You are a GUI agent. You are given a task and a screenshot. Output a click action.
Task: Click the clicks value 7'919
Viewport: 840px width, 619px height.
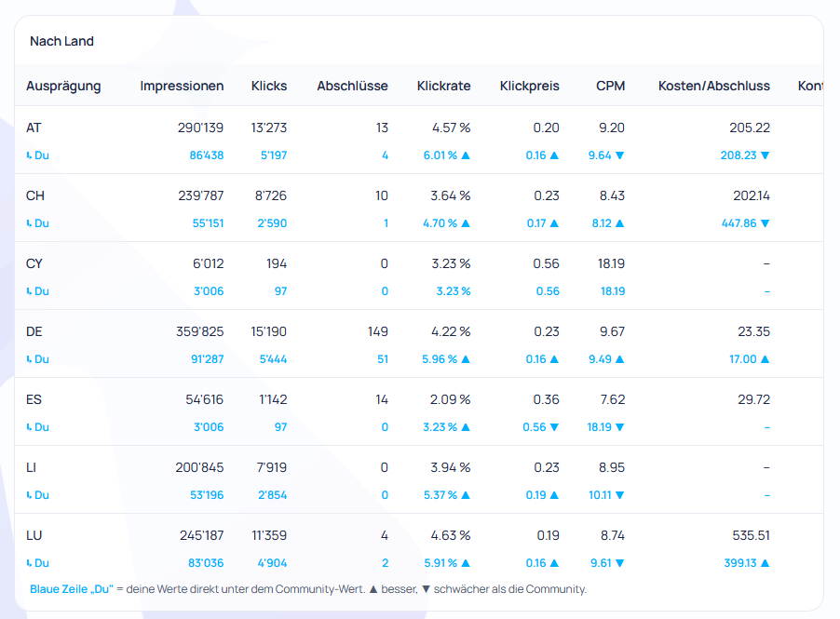pos(272,468)
